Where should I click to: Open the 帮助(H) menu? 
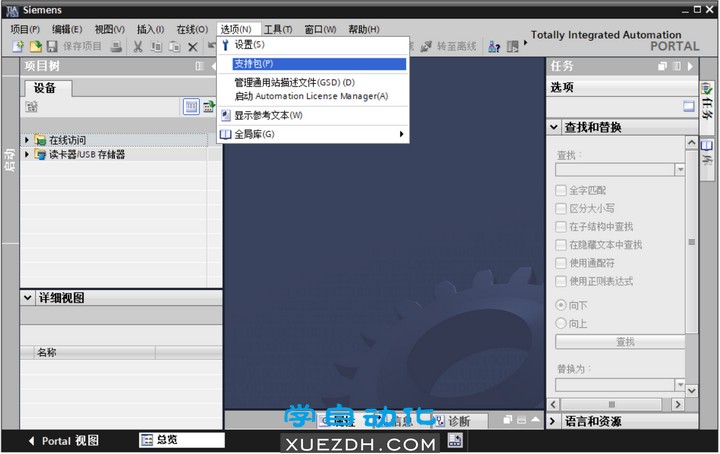[364, 29]
